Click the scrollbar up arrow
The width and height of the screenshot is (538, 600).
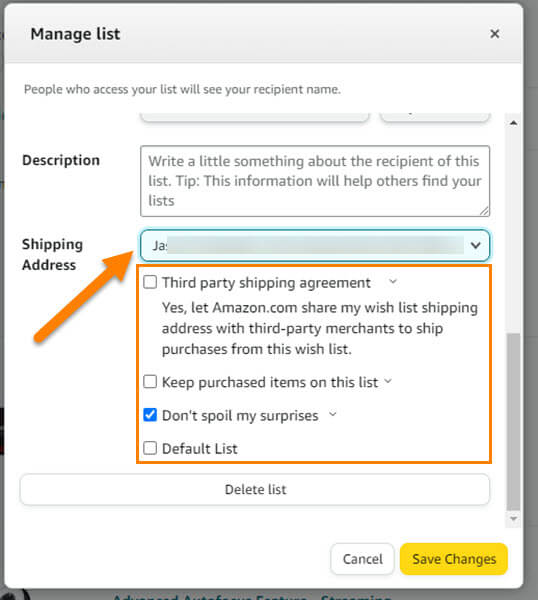click(x=514, y=123)
